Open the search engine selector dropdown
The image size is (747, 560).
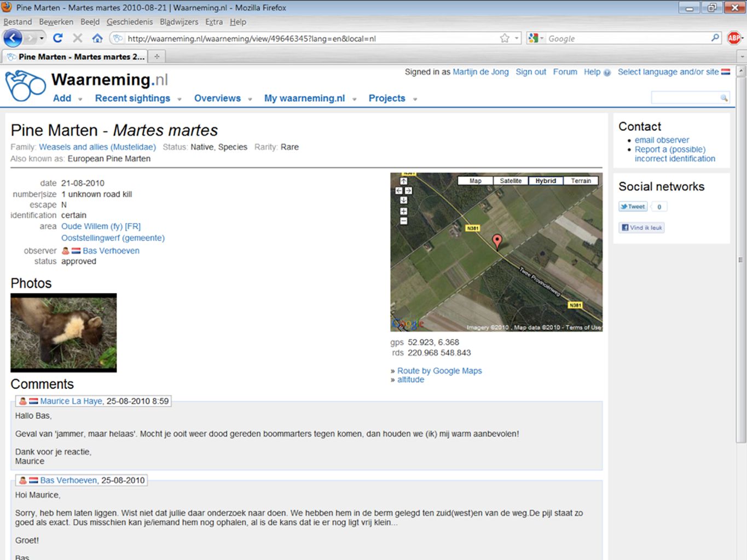click(x=536, y=38)
